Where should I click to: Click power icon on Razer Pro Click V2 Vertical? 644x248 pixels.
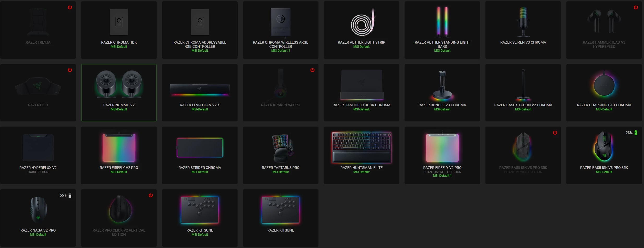click(x=151, y=195)
